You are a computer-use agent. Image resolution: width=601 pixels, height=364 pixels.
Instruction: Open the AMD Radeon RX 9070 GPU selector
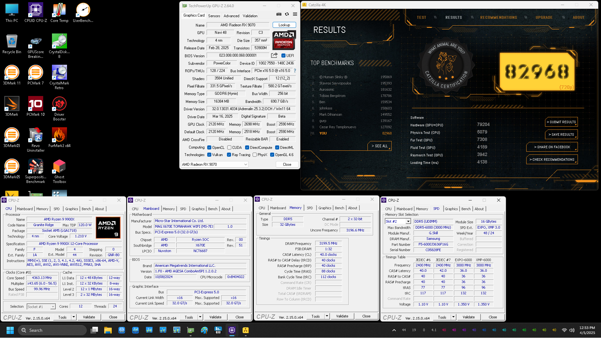(x=215, y=164)
